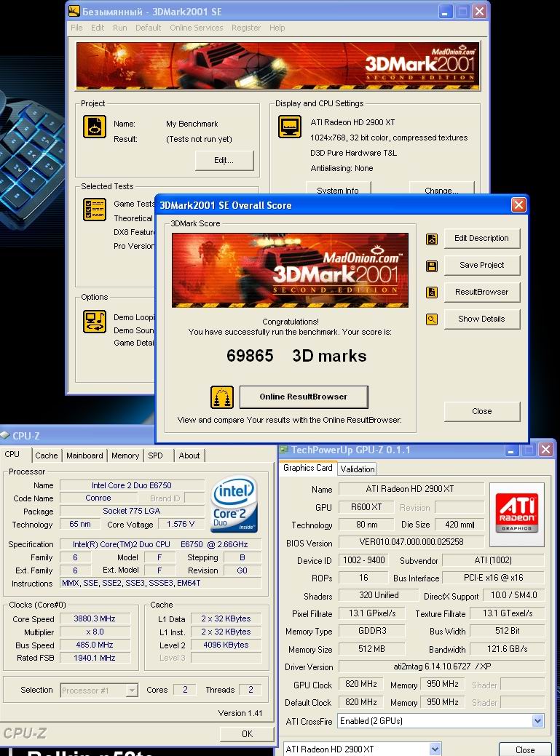Open the ATI CrossFire dropdown
Image resolution: width=560 pixels, height=756 pixels.
coord(538,721)
